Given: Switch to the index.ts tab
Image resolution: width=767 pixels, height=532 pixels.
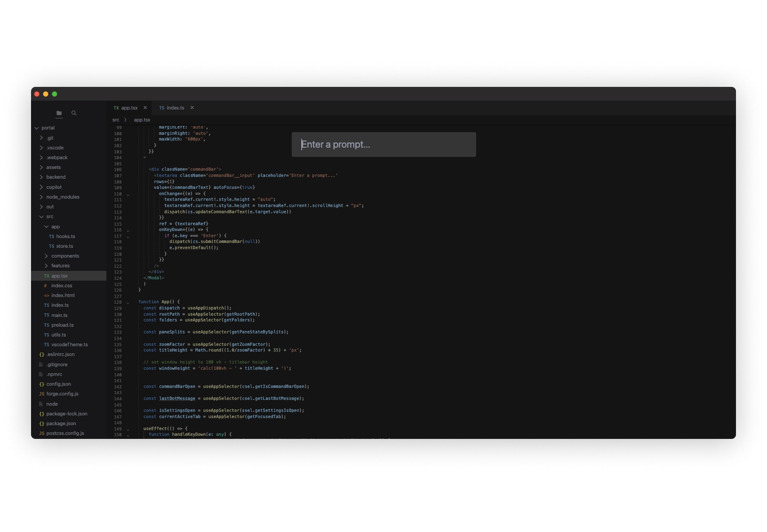Looking at the screenshot, I should point(176,108).
